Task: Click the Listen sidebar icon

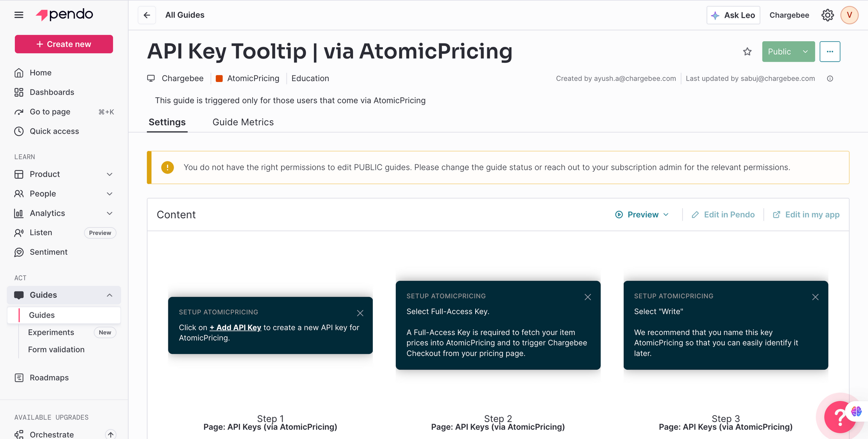Action: (x=19, y=233)
